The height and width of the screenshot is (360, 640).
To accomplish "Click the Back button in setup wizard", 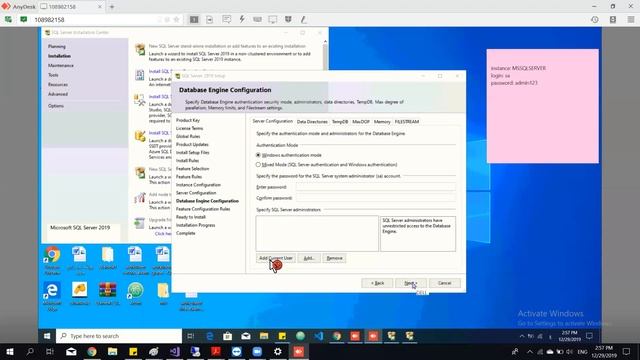I will [377, 283].
